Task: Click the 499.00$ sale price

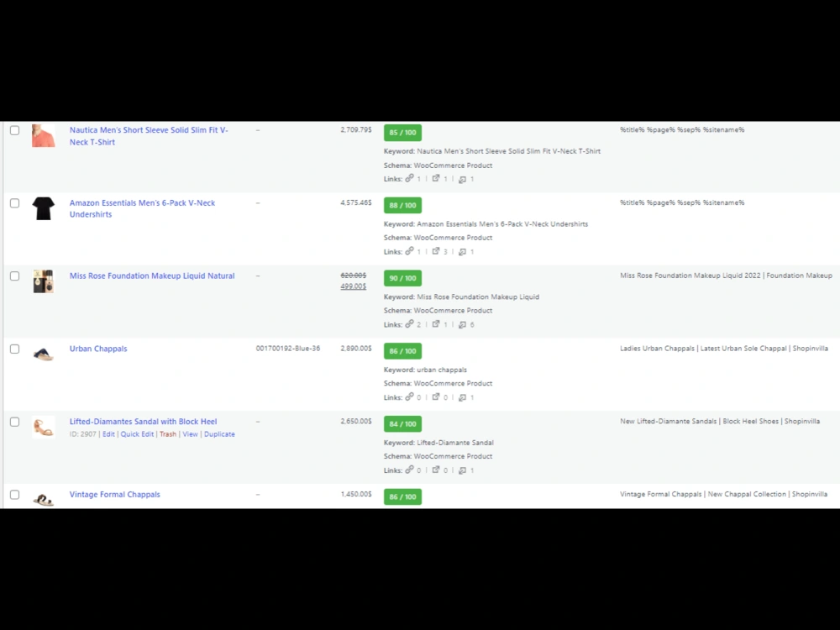Action: click(x=353, y=286)
